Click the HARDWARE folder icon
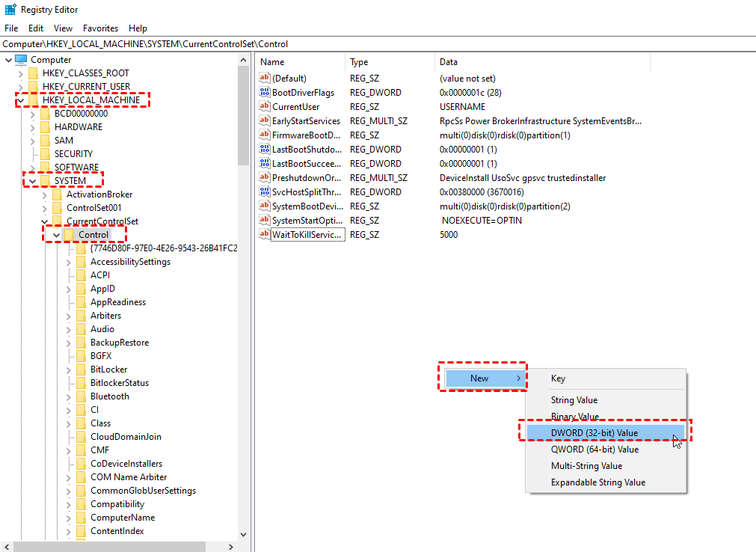Viewport: 756px width, 552px height. pos(46,127)
